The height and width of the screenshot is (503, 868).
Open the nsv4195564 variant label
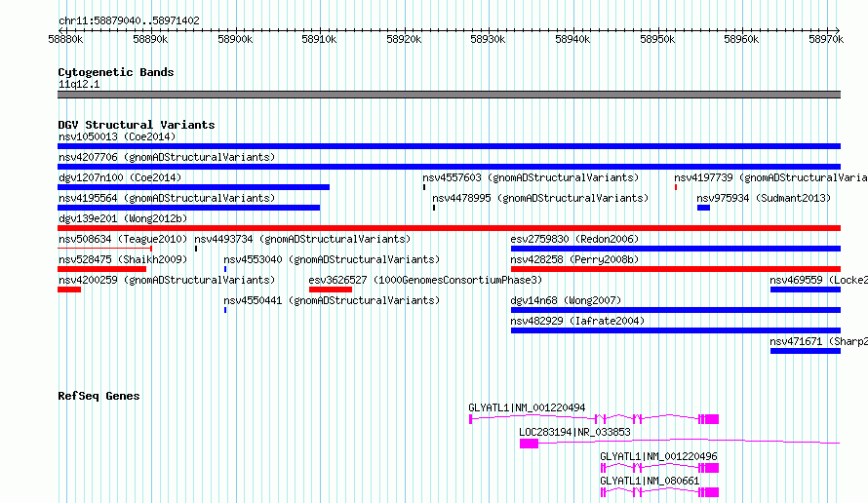click(x=167, y=198)
